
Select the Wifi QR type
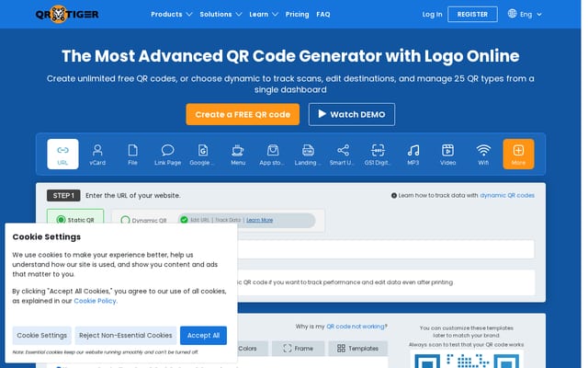483,154
